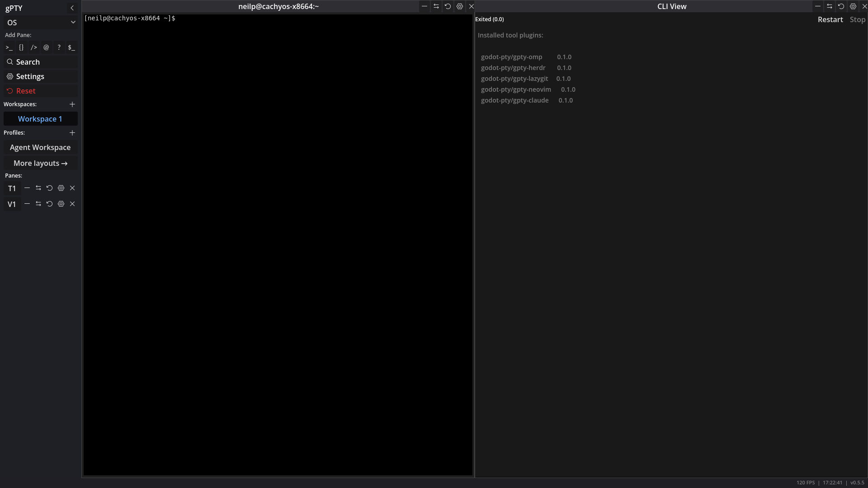Click the reload icon in the terminal title bar

pos(448,6)
